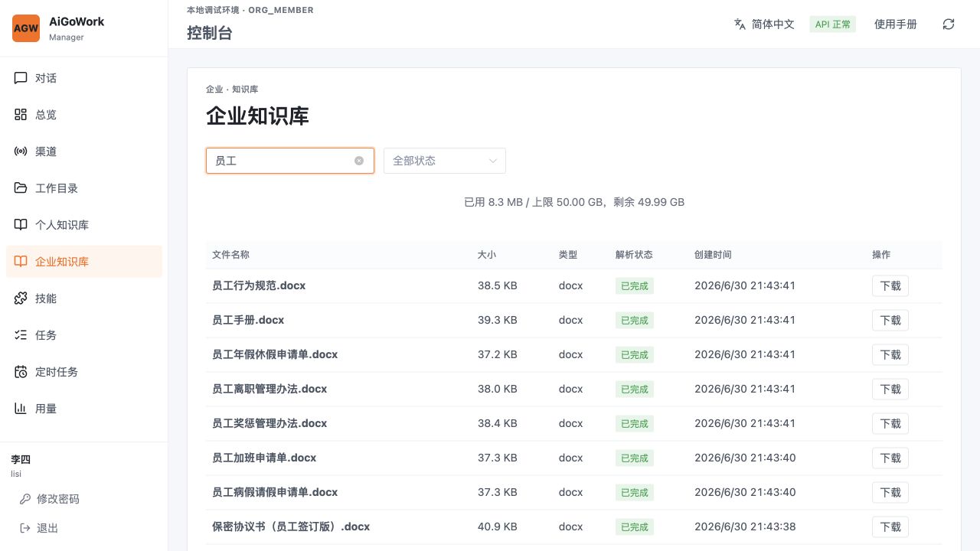This screenshot has height=551, width=980.
Task: Download 员工行为规范.docx
Action: (890, 286)
